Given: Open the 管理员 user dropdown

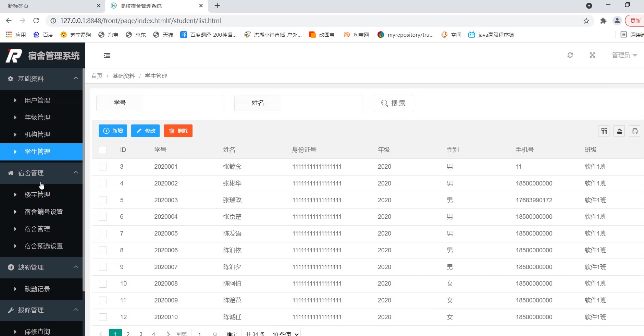Looking at the screenshot, I should pos(624,55).
